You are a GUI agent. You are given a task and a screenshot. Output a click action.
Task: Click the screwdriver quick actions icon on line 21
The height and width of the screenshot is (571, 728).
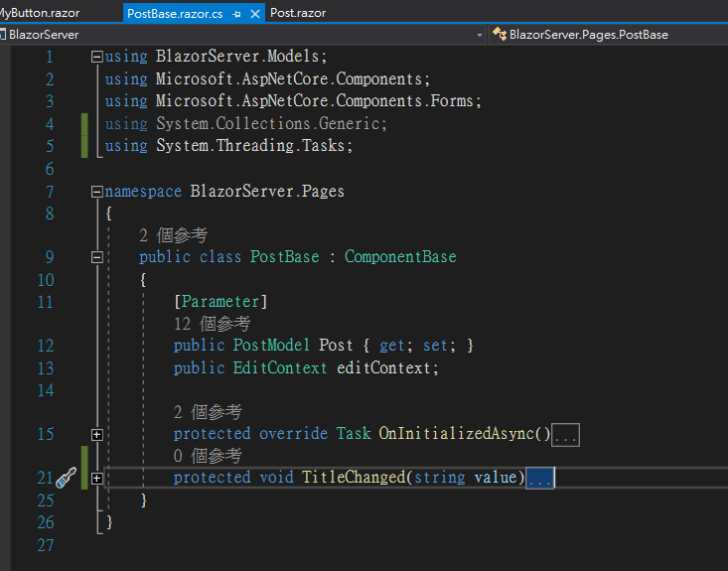point(66,478)
